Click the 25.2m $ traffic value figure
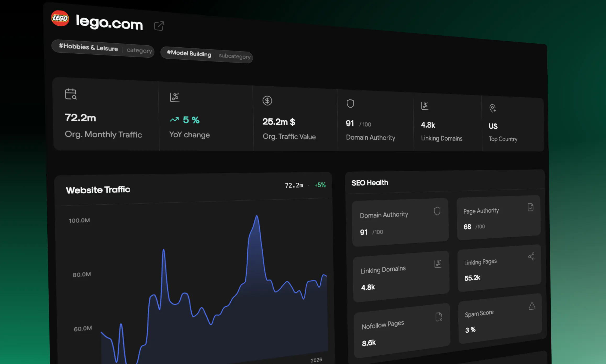This screenshot has width=606, height=364. click(x=279, y=122)
